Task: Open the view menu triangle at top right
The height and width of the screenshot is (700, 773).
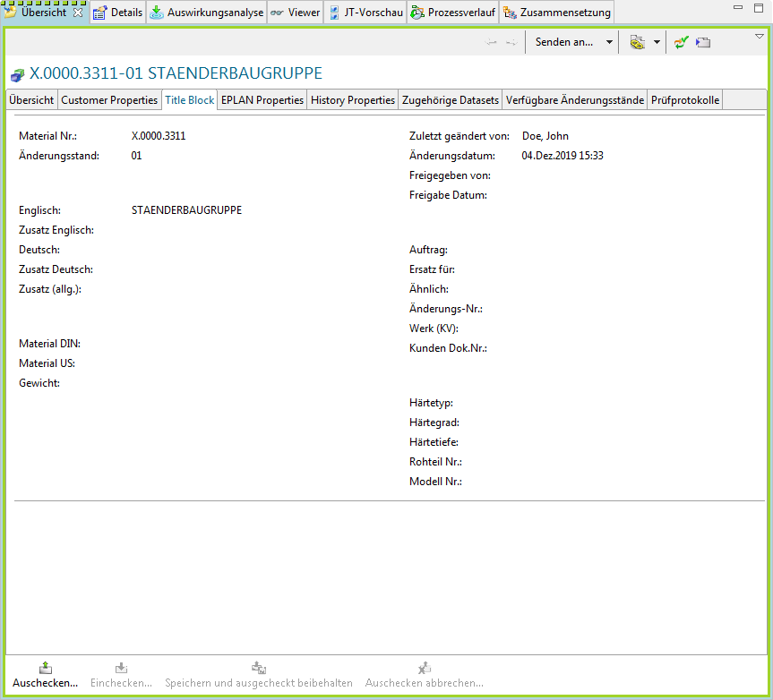Action: coord(760,37)
